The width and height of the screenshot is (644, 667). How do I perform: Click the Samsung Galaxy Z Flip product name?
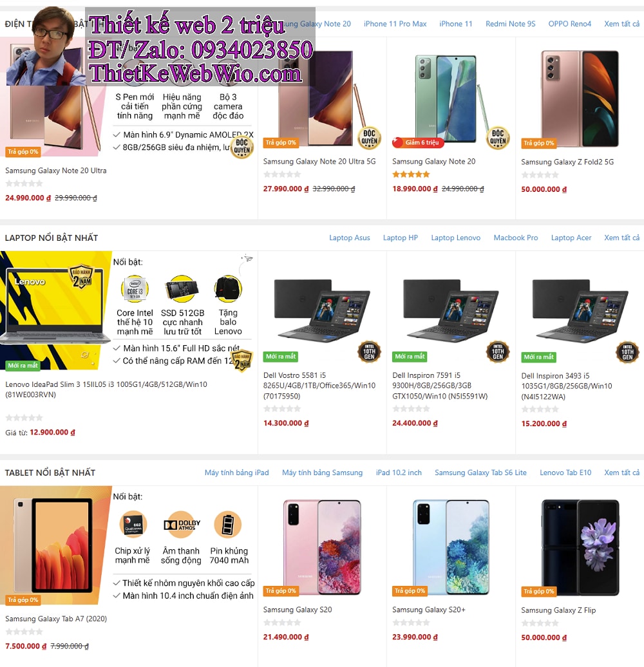pyautogui.click(x=558, y=610)
